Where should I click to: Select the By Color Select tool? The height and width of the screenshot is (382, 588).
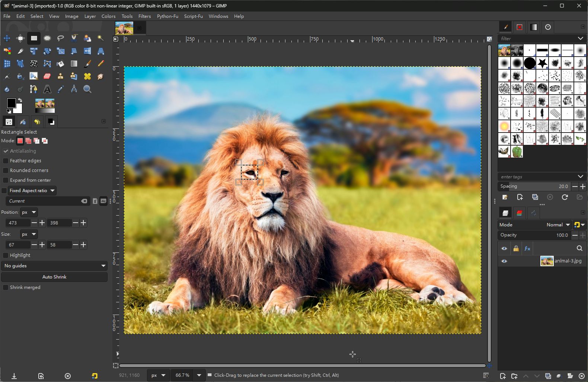[7, 51]
